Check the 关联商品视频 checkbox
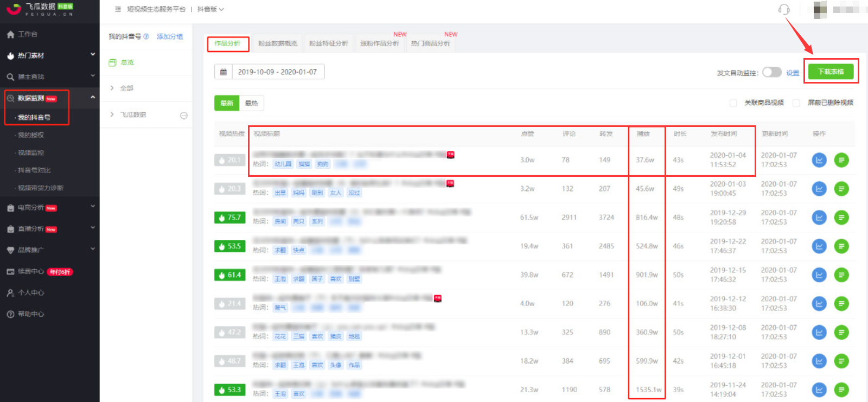 [x=733, y=103]
